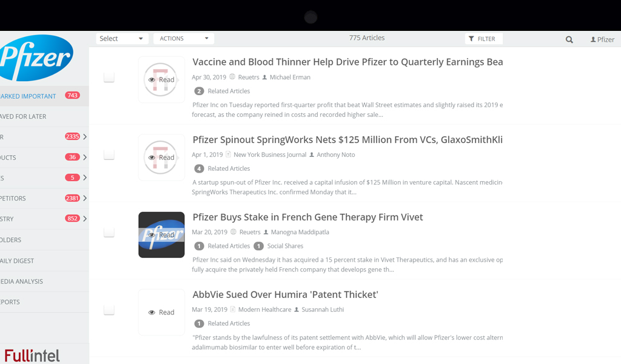The image size is (621, 364).
Task: Click the Fullintel logo
Action: (32, 356)
